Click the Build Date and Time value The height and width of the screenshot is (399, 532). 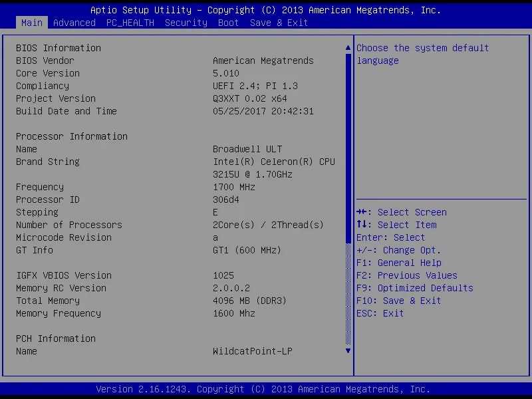tap(263, 111)
